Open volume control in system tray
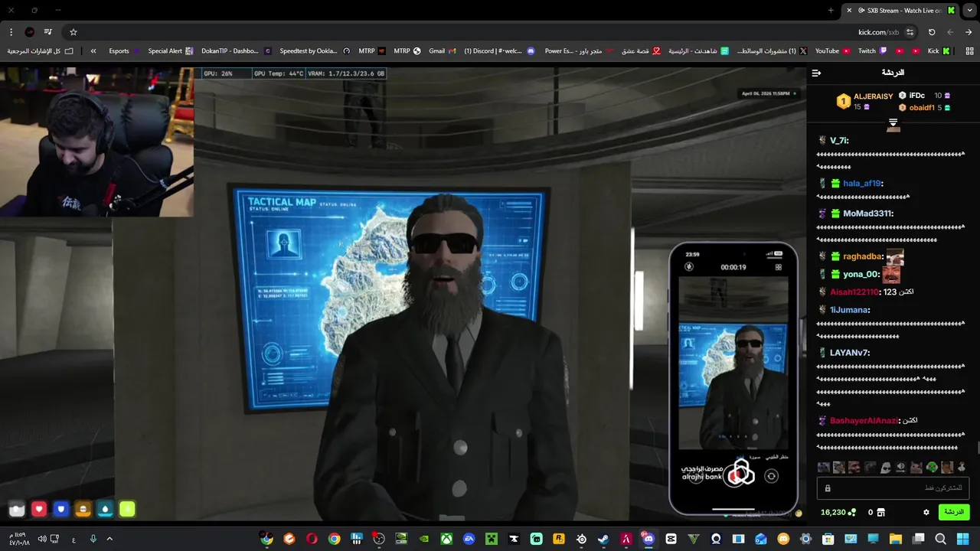 pyautogui.click(x=42, y=539)
